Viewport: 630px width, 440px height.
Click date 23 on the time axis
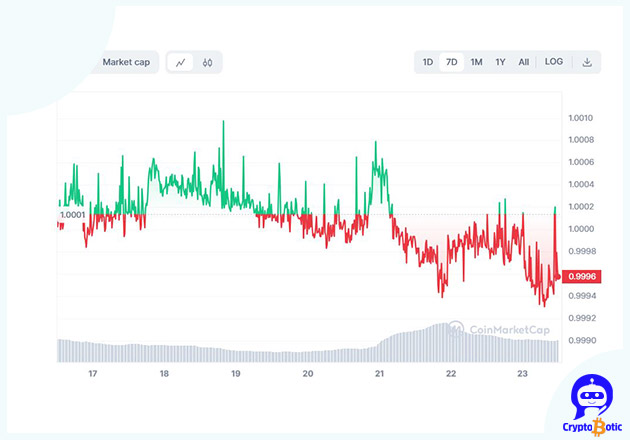click(x=522, y=374)
